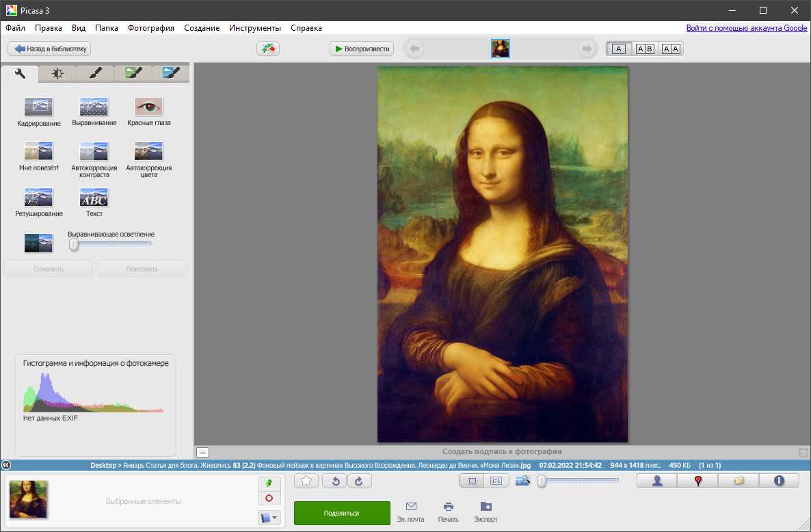The image size is (811, 532).
Task: Rotate the photo counter-clockwise
Action: point(335,481)
